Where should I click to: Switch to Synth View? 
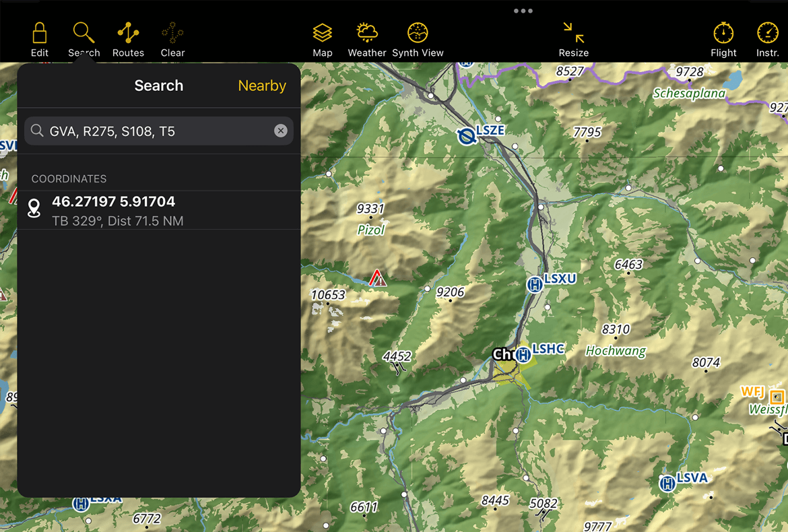(418, 39)
